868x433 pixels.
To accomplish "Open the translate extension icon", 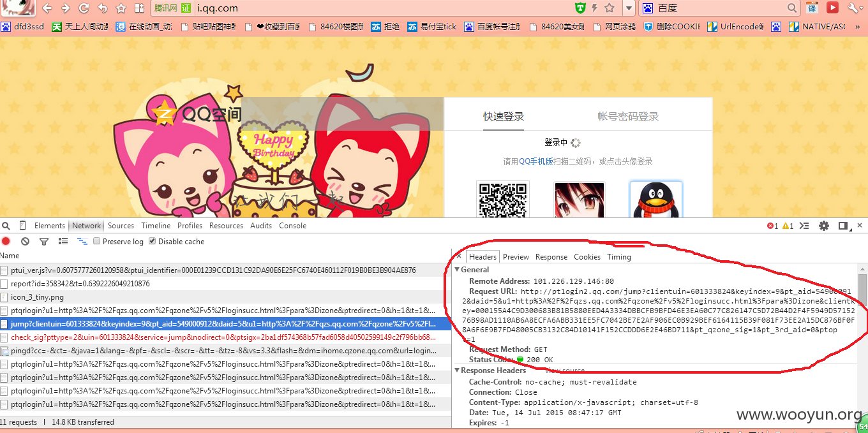I will click(812, 8).
